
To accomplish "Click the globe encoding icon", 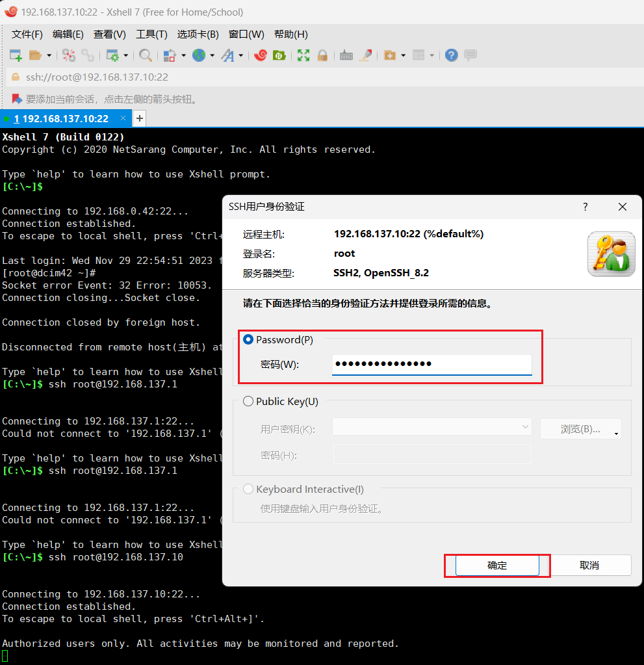I will [x=199, y=55].
